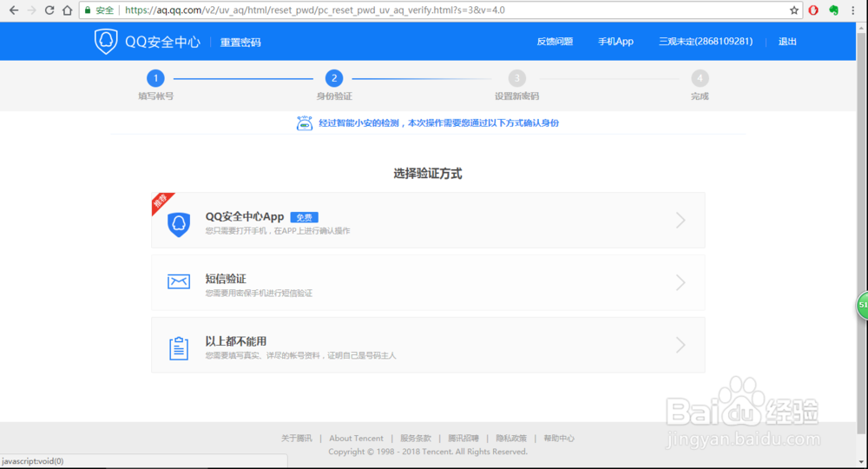Screen dimensions: 868x469
Task: Click the Copyright 1998 - 2018 Tencent text
Action: click(x=427, y=452)
